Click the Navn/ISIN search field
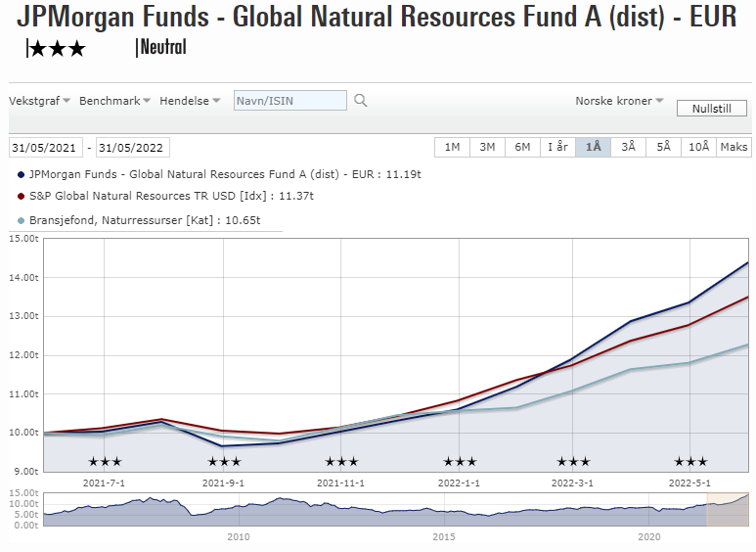The height and width of the screenshot is (552, 756). (x=290, y=101)
